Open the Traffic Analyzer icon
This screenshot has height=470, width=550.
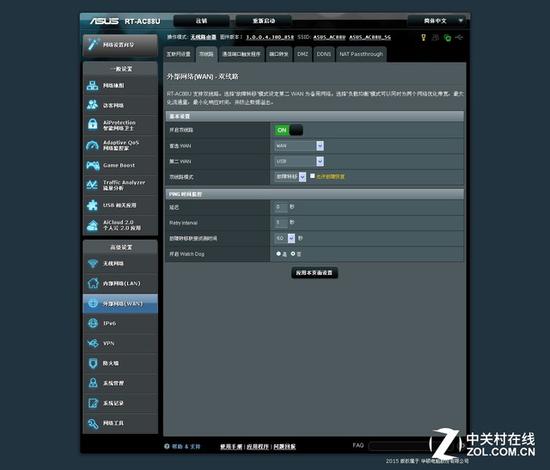coord(92,185)
